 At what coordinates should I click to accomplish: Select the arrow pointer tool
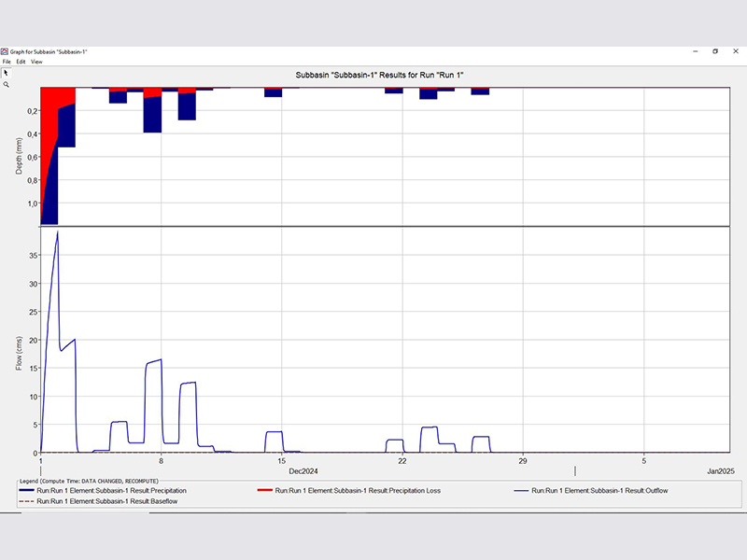(6, 72)
